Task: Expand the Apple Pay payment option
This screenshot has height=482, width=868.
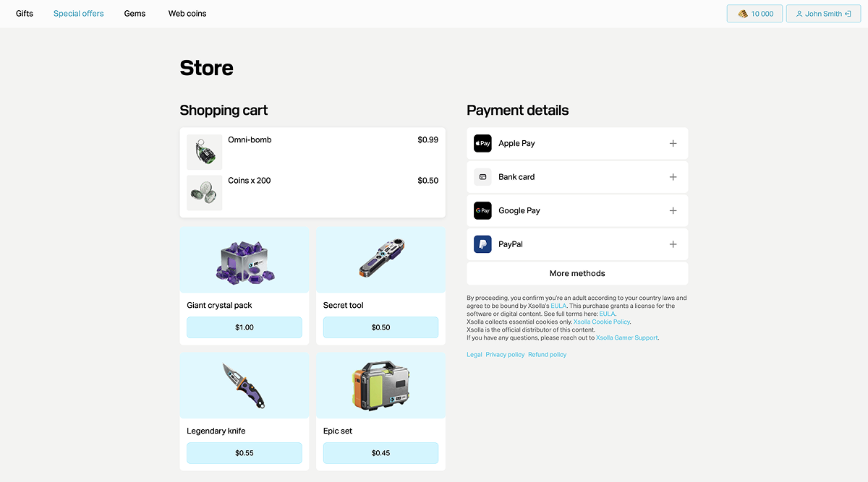Action: [673, 143]
